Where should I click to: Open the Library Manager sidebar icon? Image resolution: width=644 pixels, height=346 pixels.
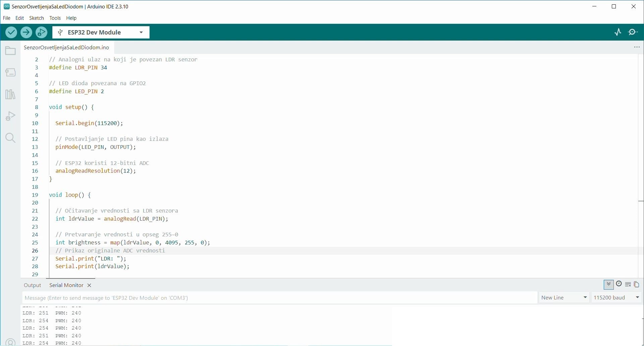click(x=10, y=94)
